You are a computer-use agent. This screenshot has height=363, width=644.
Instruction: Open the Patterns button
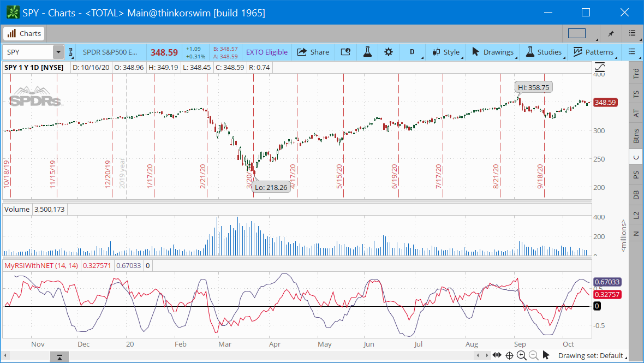pyautogui.click(x=593, y=52)
